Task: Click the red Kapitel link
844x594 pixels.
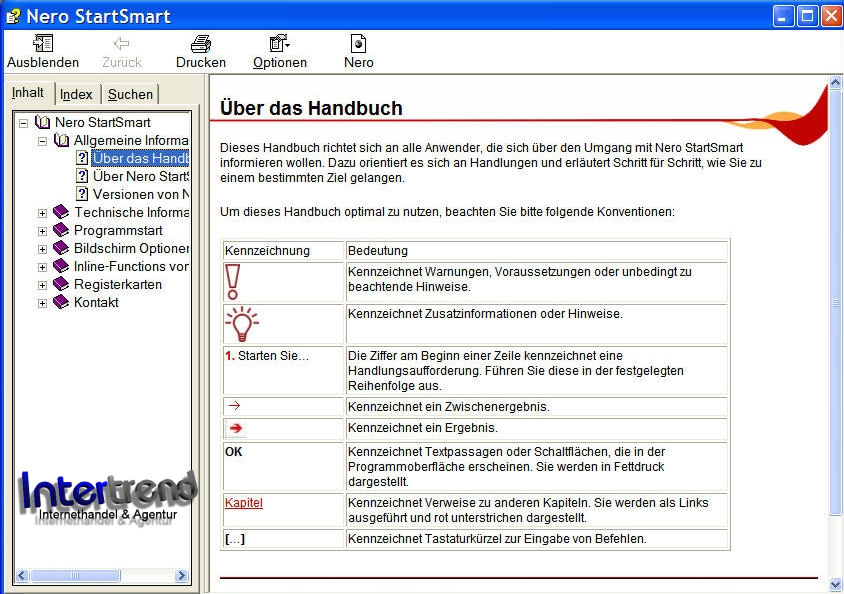Action: [244, 503]
